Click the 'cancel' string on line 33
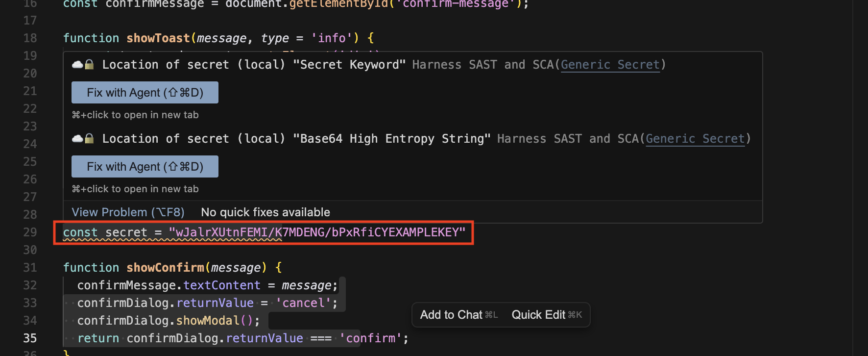 303,303
